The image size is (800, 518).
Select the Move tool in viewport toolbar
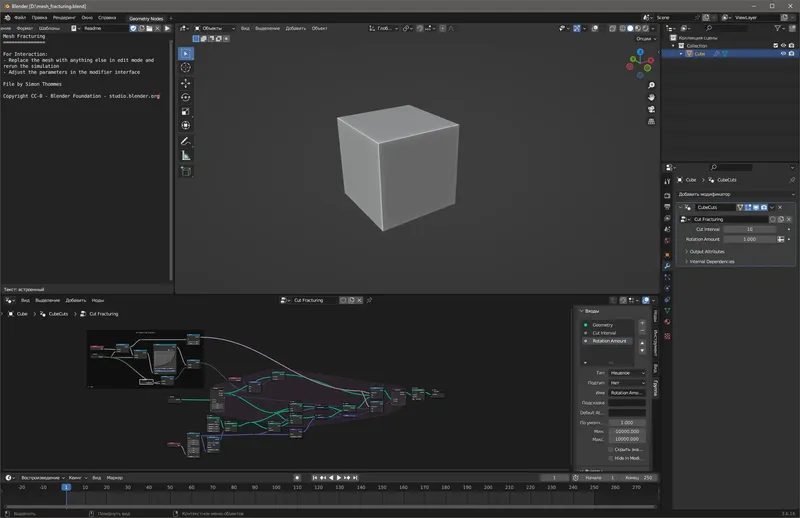click(186, 82)
